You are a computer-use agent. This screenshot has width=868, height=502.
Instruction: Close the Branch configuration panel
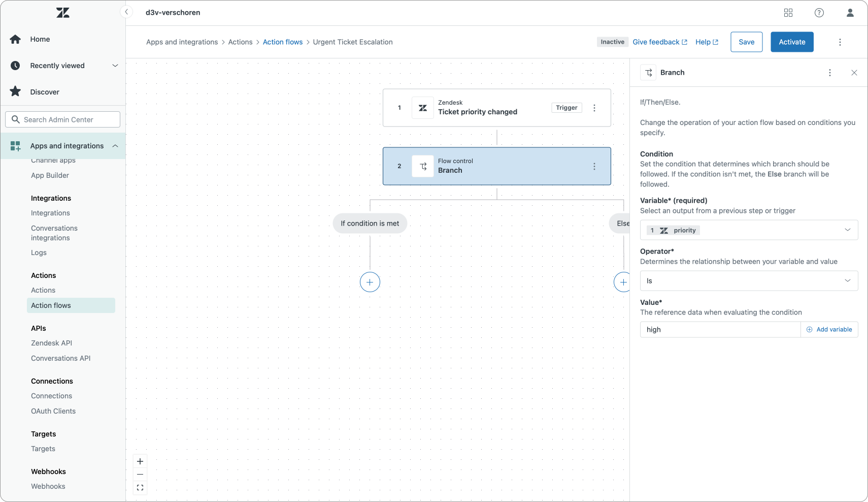click(854, 73)
